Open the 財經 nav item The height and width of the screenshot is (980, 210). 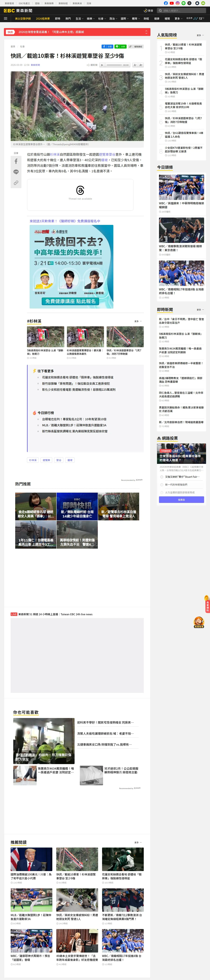click(146, 18)
